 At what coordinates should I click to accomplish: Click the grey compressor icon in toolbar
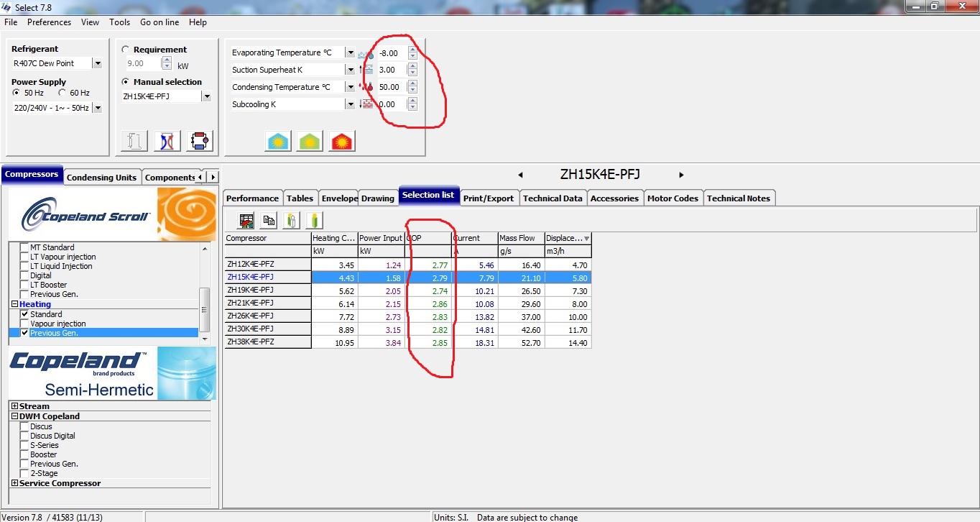[292, 221]
